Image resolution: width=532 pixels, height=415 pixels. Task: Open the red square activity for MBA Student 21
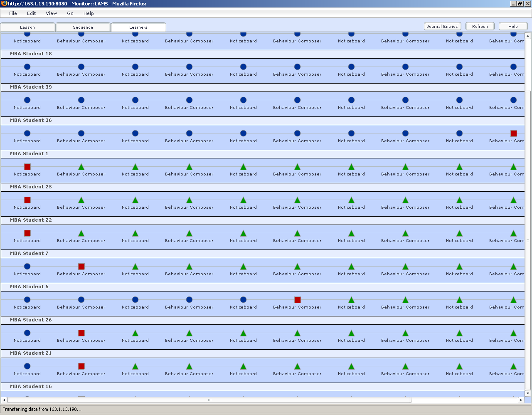point(81,366)
